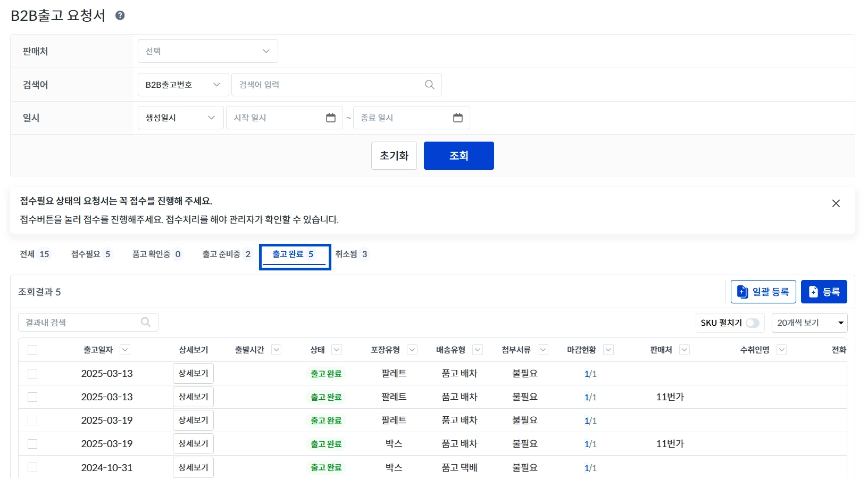This screenshot has height=478, width=868.
Task: Click the search magnifier in 검색어 field
Action: pos(429,85)
